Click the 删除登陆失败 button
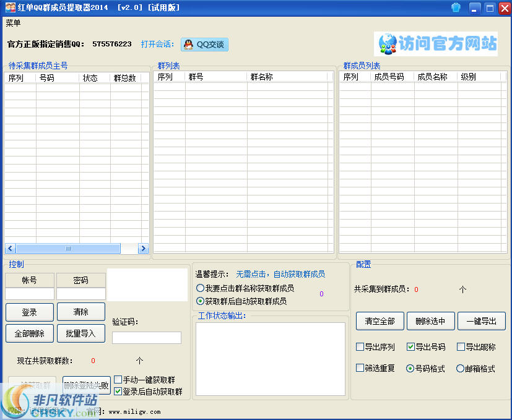 click(x=86, y=385)
